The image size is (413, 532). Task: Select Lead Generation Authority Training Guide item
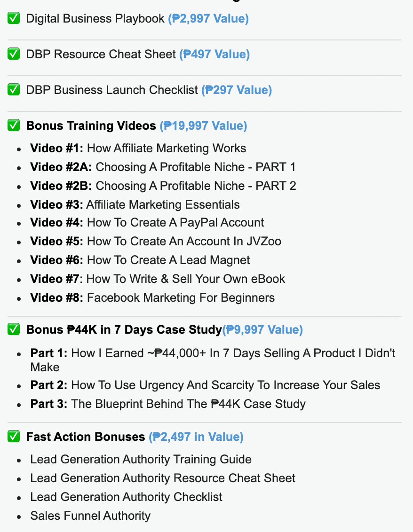tap(141, 460)
